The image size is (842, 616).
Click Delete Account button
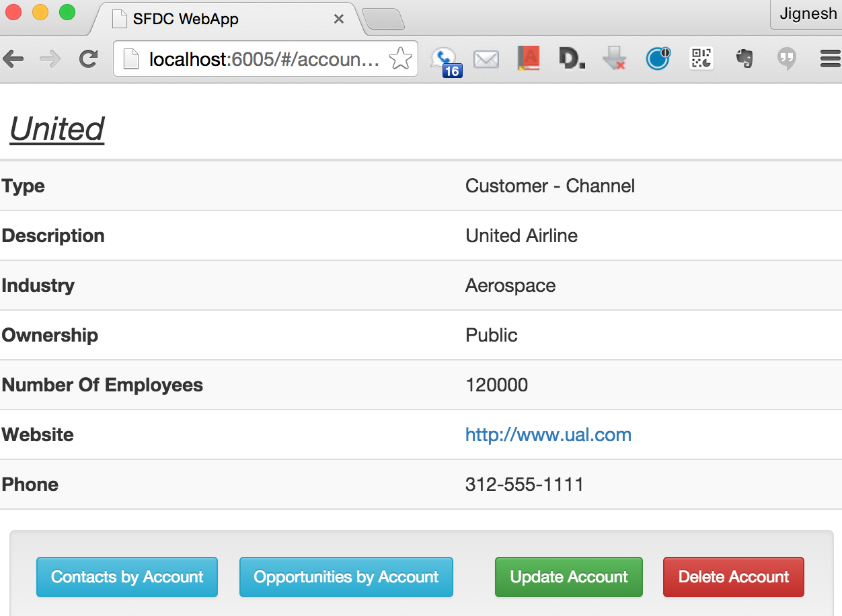pos(734,577)
